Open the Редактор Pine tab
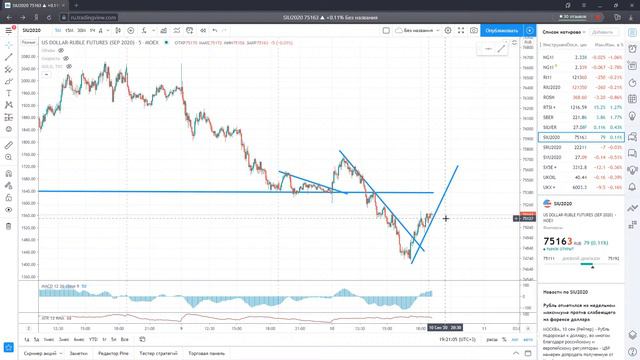 [113, 353]
